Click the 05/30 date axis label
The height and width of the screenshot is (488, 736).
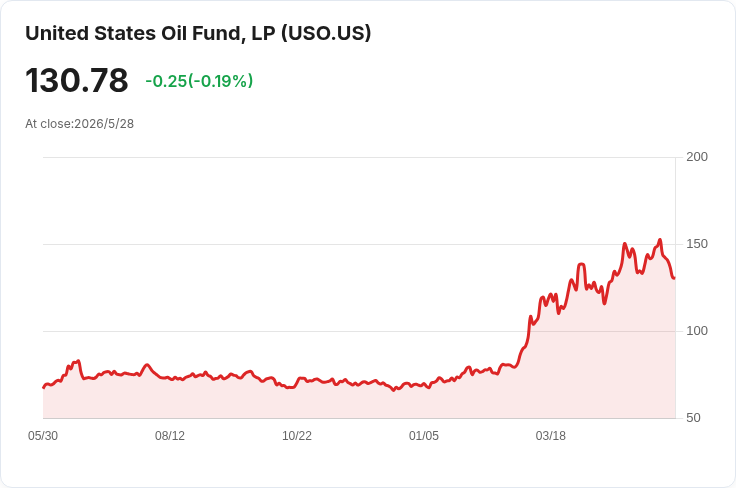tap(43, 436)
